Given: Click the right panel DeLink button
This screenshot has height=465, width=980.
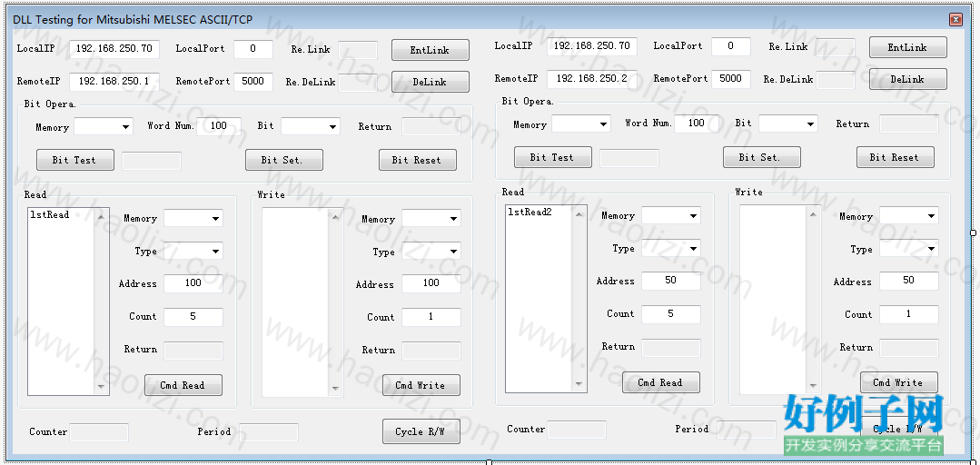Looking at the screenshot, I should tap(907, 79).
